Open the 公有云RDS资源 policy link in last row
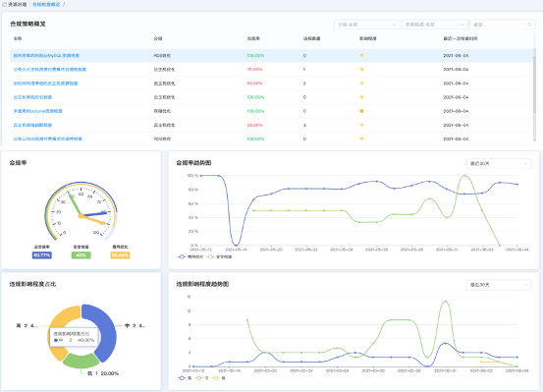 (48, 139)
